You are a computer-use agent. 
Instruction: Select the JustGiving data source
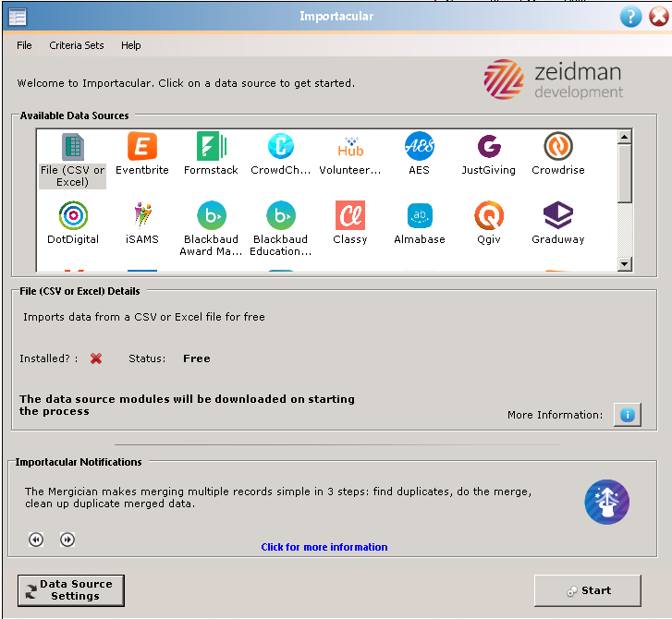tap(489, 154)
